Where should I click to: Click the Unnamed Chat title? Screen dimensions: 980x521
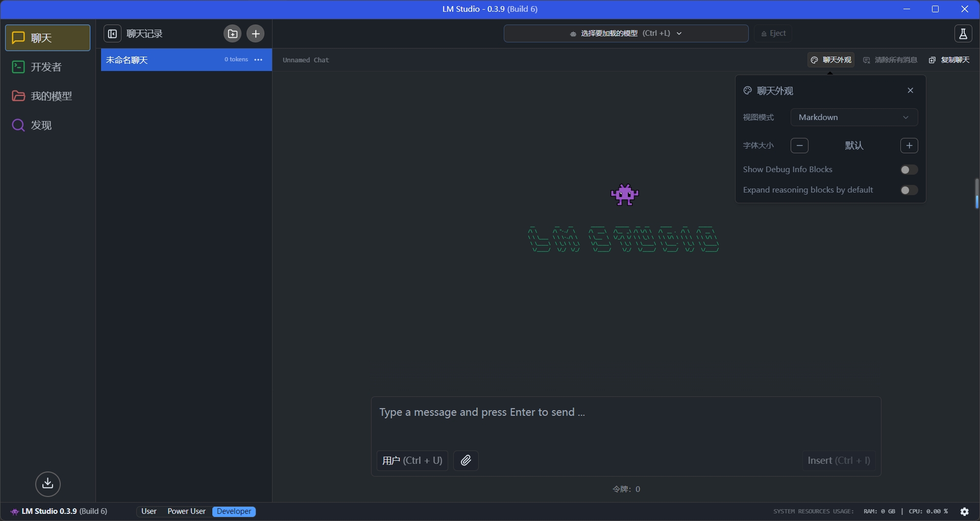[x=306, y=60]
